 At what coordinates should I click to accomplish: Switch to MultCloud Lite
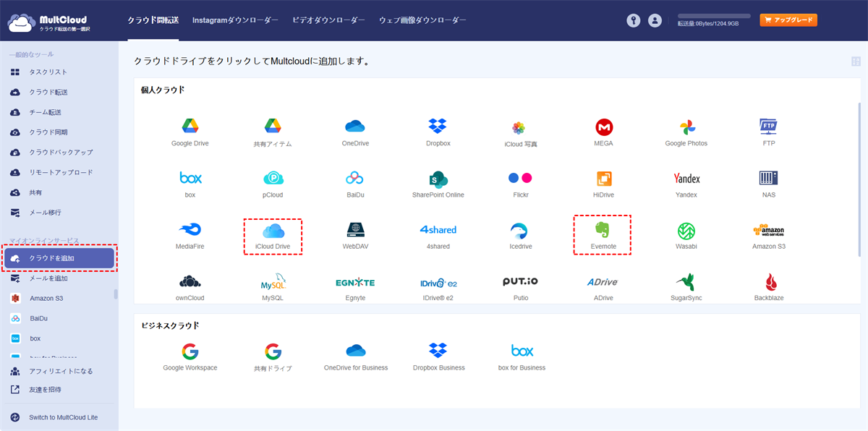coord(63,417)
